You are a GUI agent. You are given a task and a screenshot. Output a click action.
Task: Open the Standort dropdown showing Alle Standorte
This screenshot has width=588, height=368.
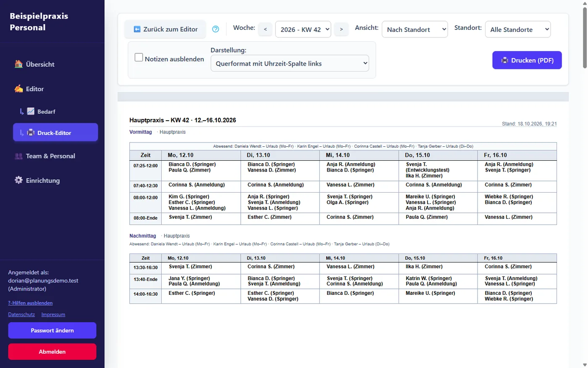click(x=517, y=29)
